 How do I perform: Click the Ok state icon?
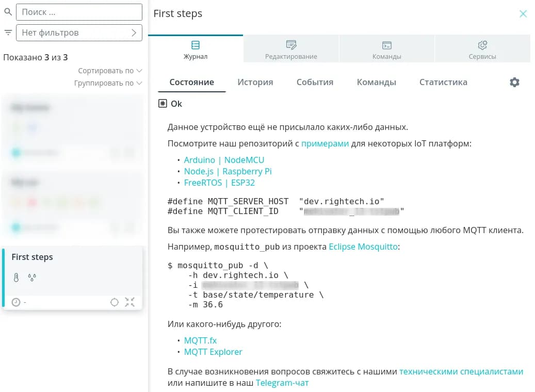163,104
